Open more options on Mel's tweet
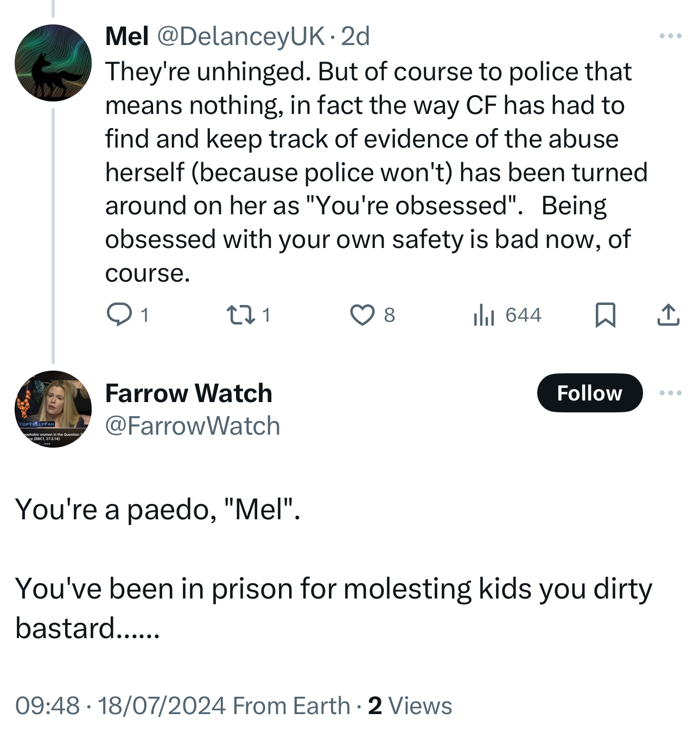Viewport: 700px width, 732px height. [671, 36]
